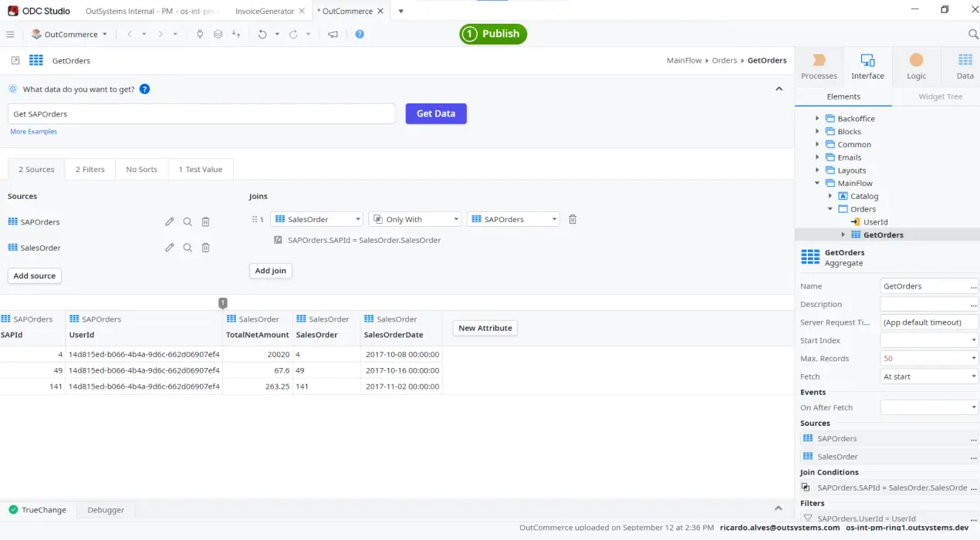The height and width of the screenshot is (540, 980).
Task: Switch to the 2 Filters tab
Action: coord(90,169)
